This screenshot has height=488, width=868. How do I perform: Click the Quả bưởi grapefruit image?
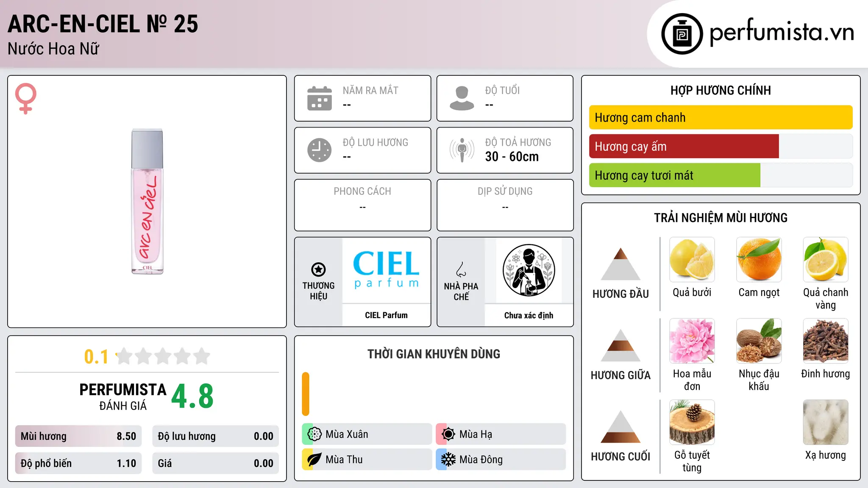pyautogui.click(x=692, y=260)
